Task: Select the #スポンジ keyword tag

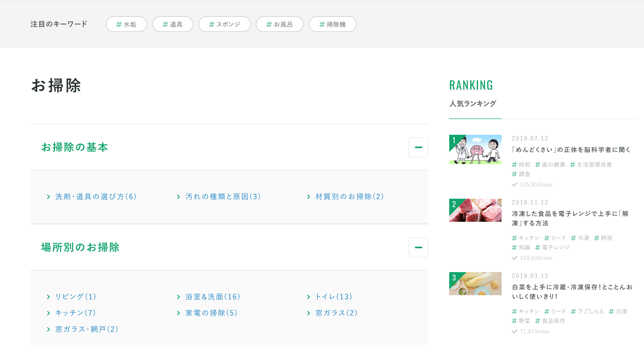Action: (225, 24)
